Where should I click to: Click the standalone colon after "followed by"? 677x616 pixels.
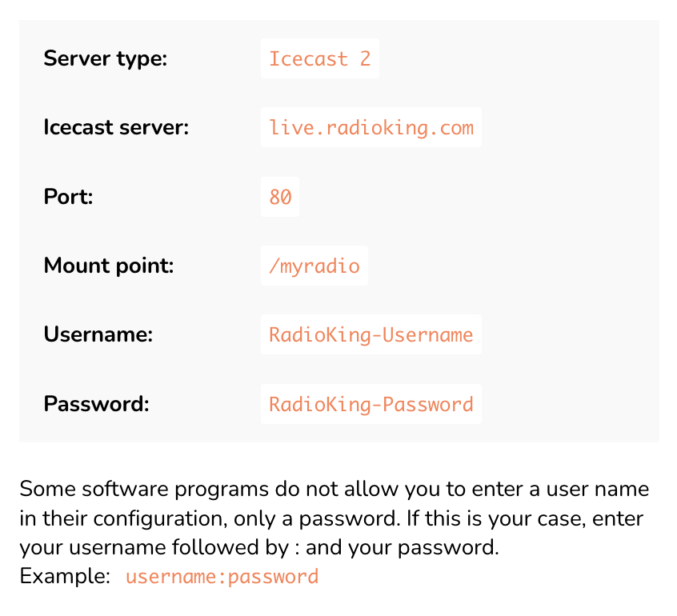click(x=296, y=550)
